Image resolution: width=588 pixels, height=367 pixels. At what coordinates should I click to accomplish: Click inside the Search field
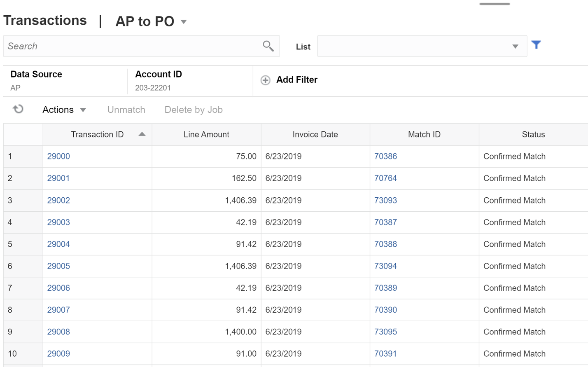click(124, 46)
